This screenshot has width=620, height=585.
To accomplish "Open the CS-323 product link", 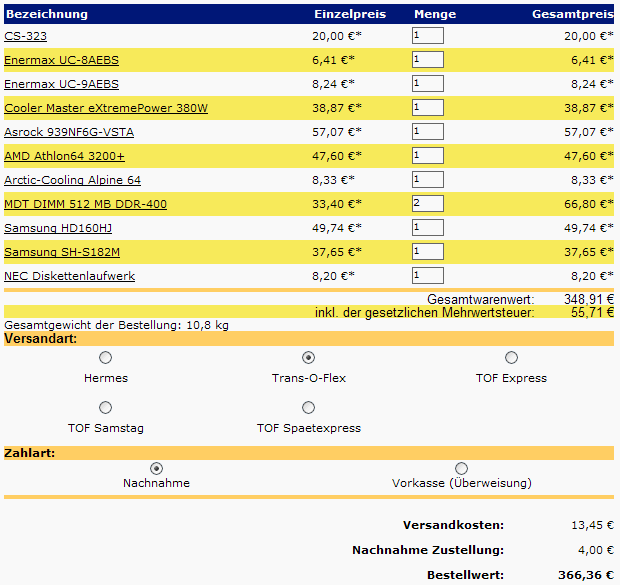I will point(25,36).
